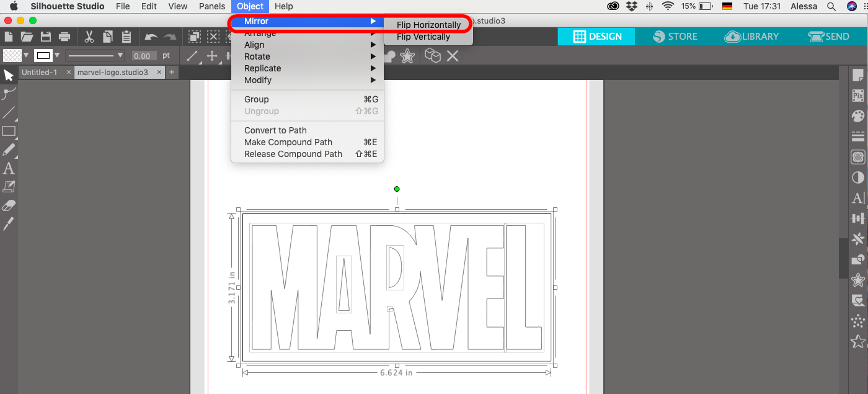This screenshot has width=868, height=394.
Task: Open the Align and Transform panel
Action: [x=858, y=218]
